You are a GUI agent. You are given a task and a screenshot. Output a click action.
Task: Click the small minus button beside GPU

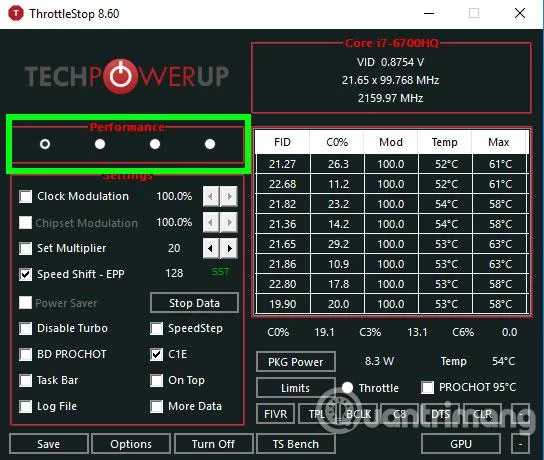point(520,444)
